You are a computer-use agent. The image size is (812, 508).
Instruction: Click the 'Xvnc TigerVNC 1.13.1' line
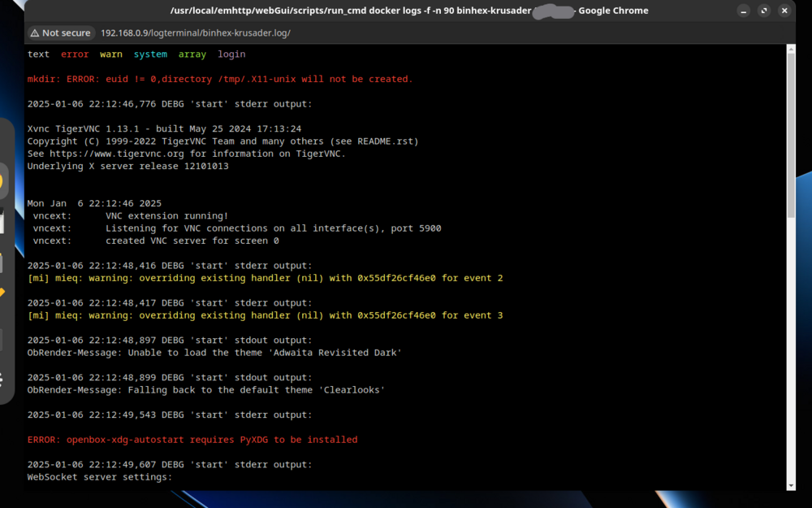click(164, 128)
